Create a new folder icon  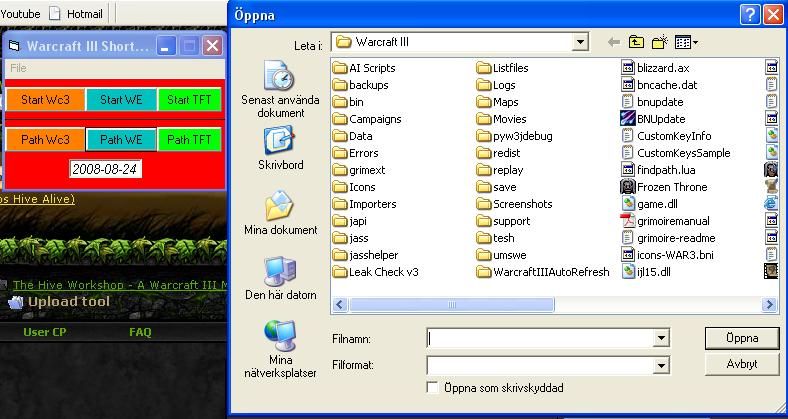659,43
